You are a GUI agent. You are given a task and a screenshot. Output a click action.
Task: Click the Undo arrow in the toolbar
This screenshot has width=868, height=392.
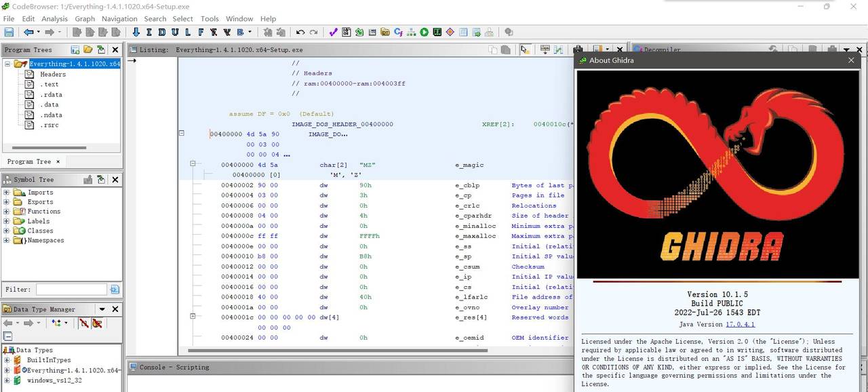click(300, 32)
